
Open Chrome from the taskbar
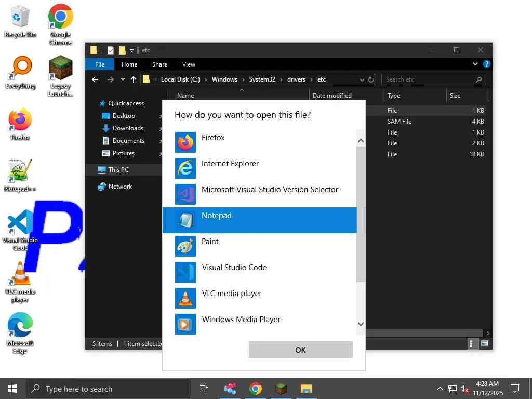pos(256,389)
